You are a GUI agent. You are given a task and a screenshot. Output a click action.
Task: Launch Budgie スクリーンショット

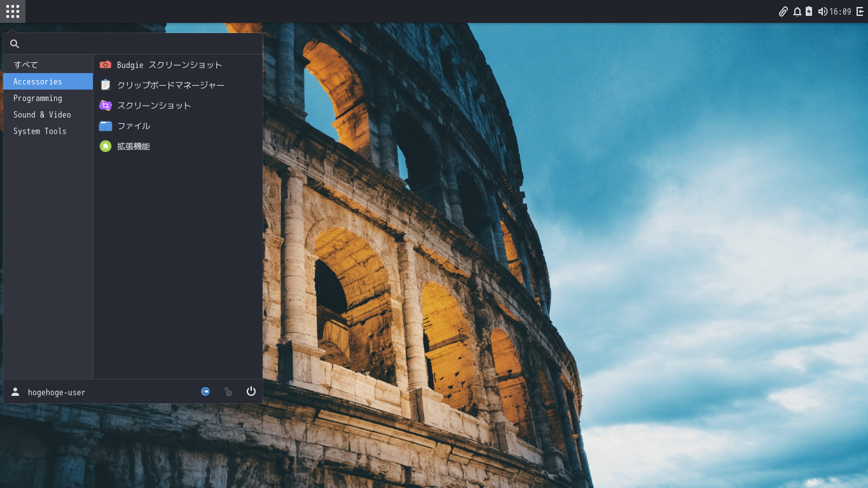point(178,65)
